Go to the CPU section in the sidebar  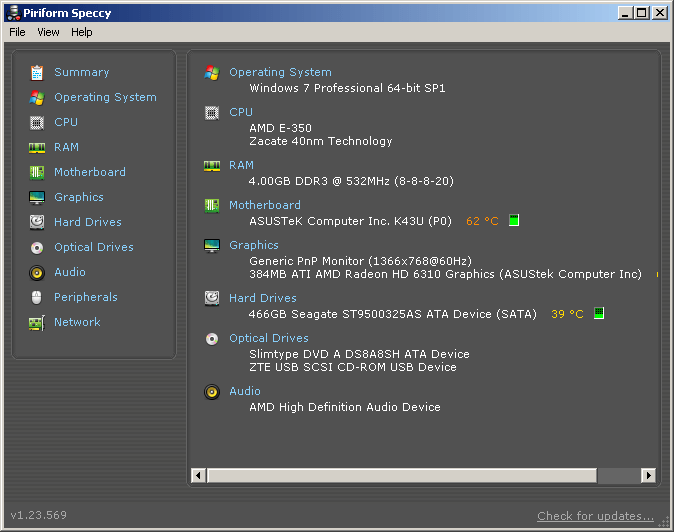tap(66, 122)
